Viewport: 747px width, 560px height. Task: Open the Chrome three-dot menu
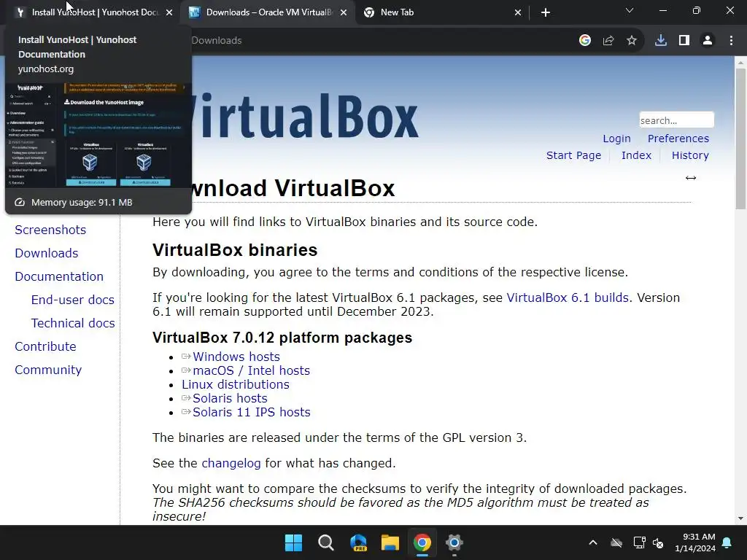(x=731, y=41)
